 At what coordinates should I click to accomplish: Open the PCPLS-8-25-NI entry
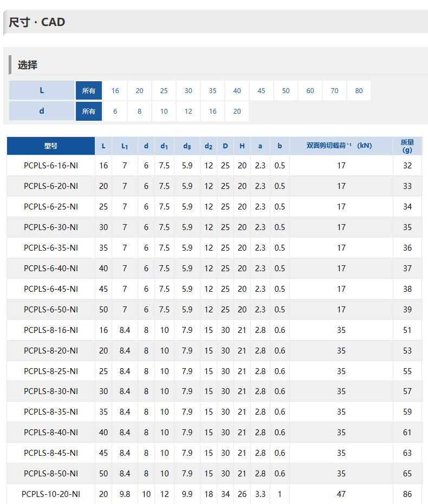[51, 371]
